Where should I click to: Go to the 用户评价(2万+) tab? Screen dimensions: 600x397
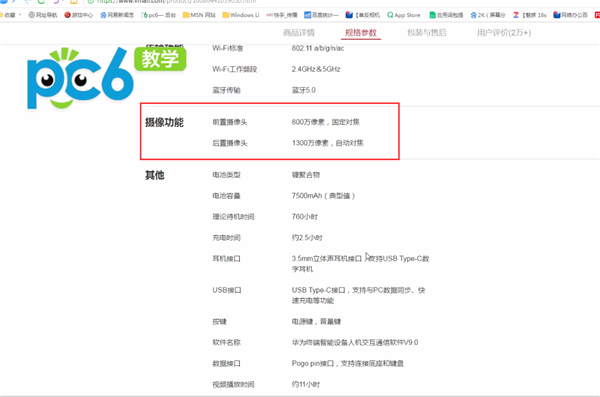[x=504, y=33]
